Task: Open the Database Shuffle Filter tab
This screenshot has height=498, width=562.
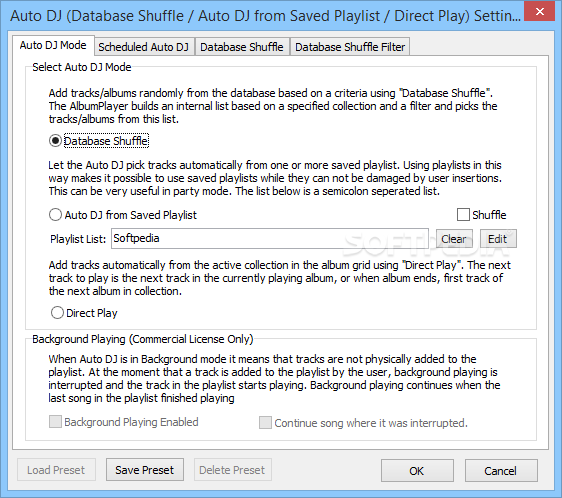Action: tap(350, 47)
